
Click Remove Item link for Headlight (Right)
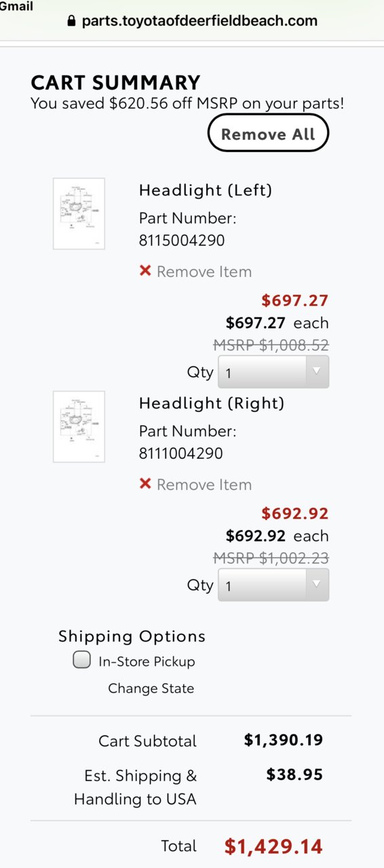[x=204, y=485]
